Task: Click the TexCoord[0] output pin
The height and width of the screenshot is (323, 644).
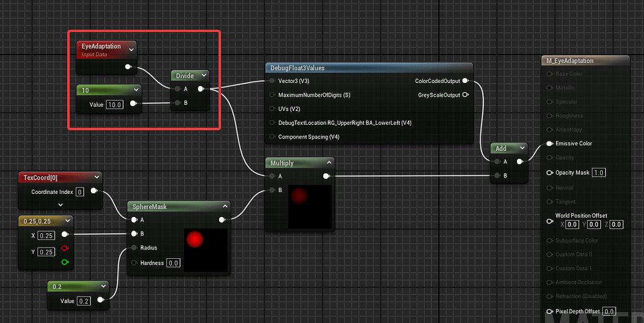Action: click(93, 191)
